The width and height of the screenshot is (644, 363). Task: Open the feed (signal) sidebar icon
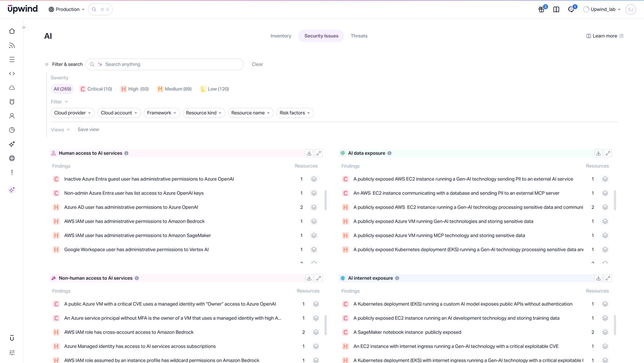[12, 45]
